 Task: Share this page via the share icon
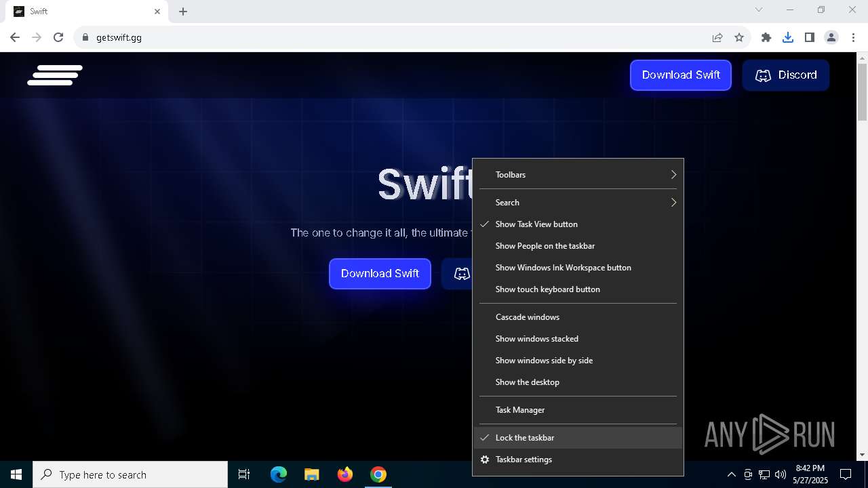tap(717, 37)
